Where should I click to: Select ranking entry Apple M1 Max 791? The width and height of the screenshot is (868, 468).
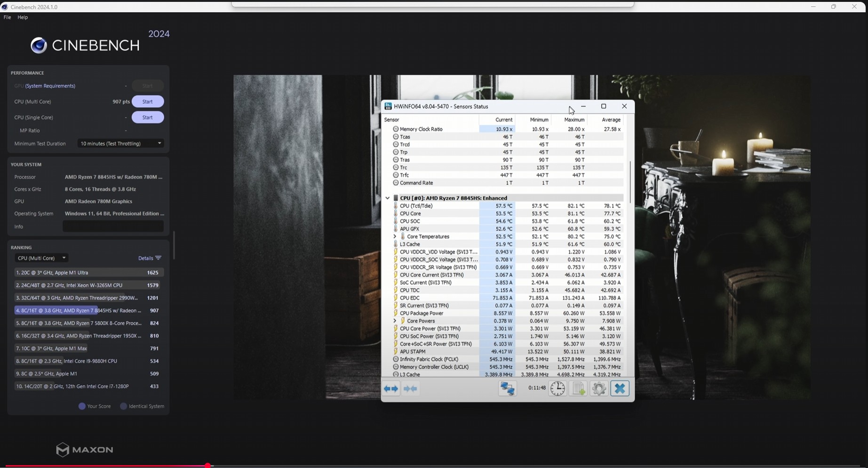(x=89, y=348)
